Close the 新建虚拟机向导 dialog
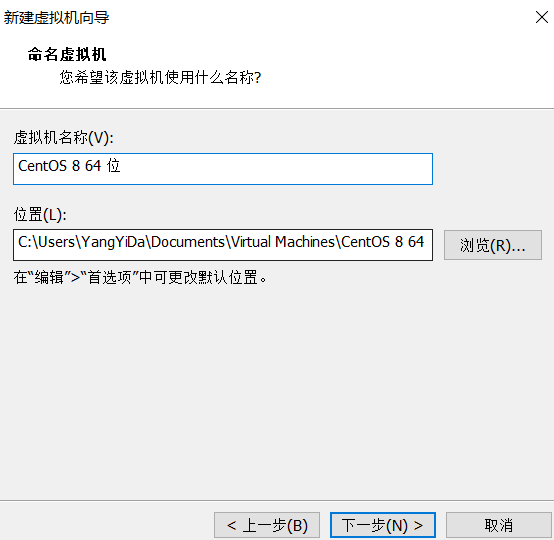 (542, 17)
